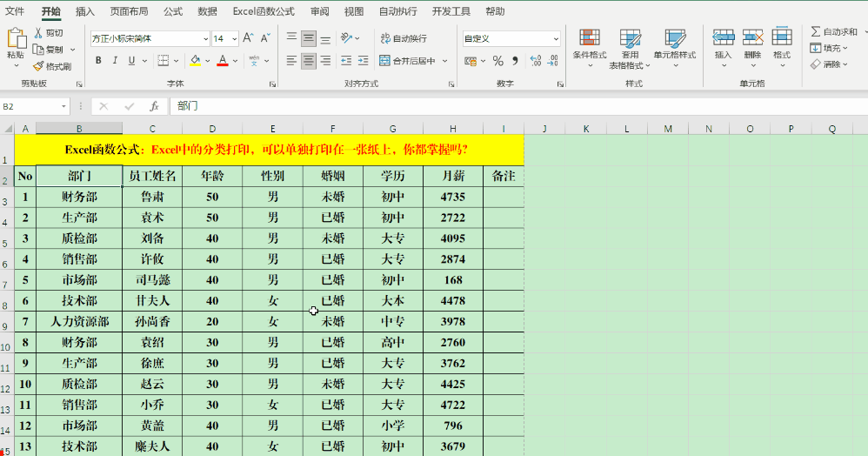The height and width of the screenshot is (456, 868).
Task: Apply cell borders icon
Action: (164, 60)
